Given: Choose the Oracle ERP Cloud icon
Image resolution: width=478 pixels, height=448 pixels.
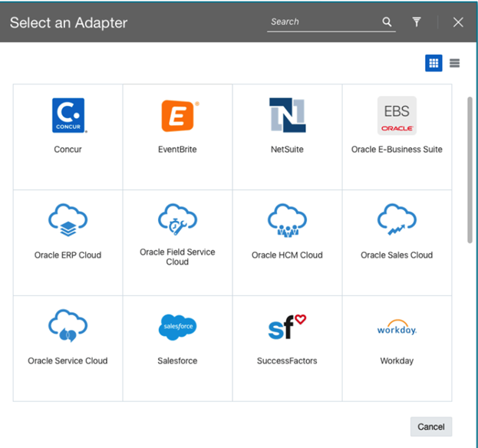Looking at the screenshot, I should [x=68, y=222].
